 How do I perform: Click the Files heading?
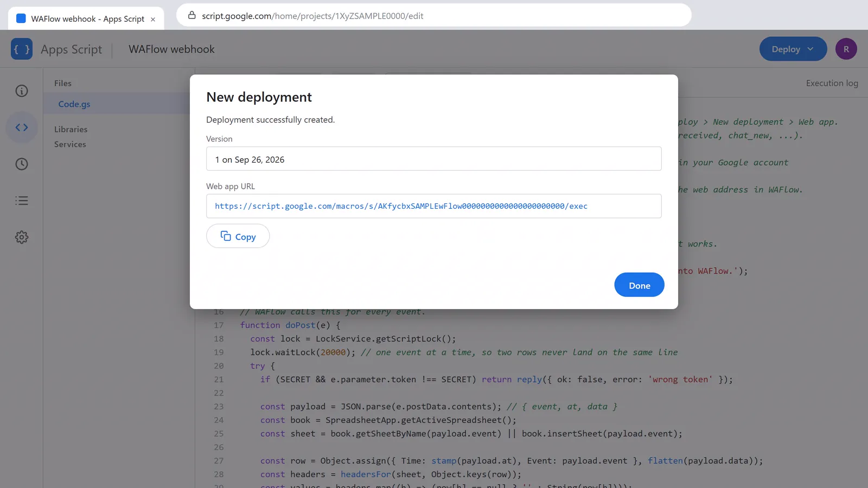tap(62, 83)
